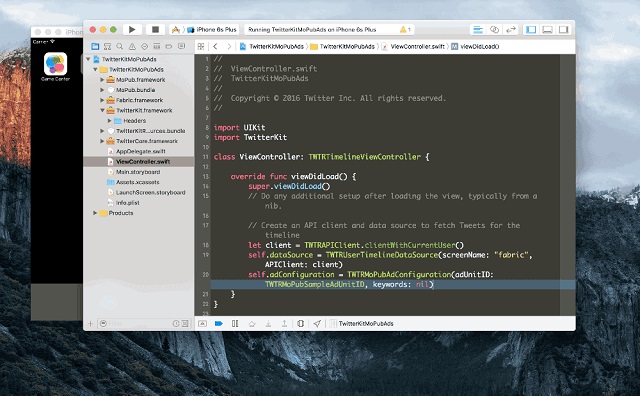Viewport: 640px width, 396px height.
Task: Open the TwitterKitMoPubAds scheme icon in toolbar
Action: pyautogui.click(x=176, y=29)
